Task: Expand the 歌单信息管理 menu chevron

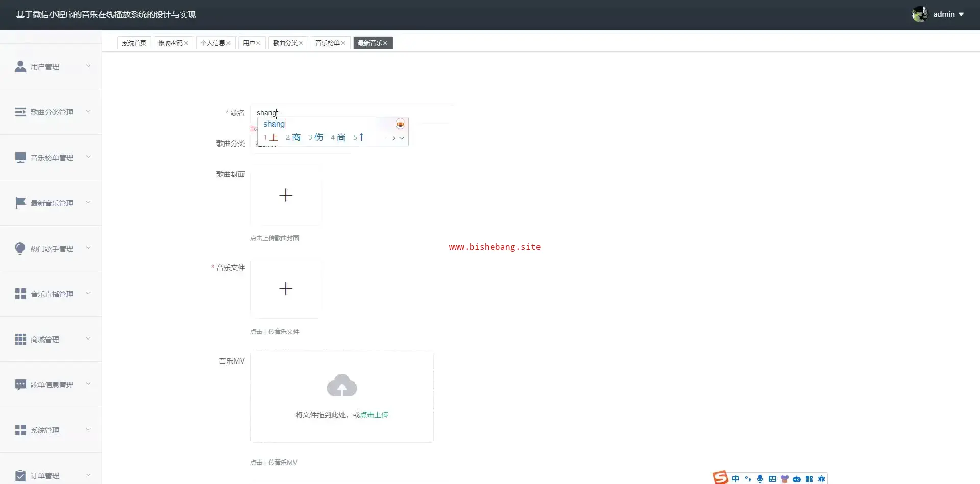Action: [x=88, y=384]
